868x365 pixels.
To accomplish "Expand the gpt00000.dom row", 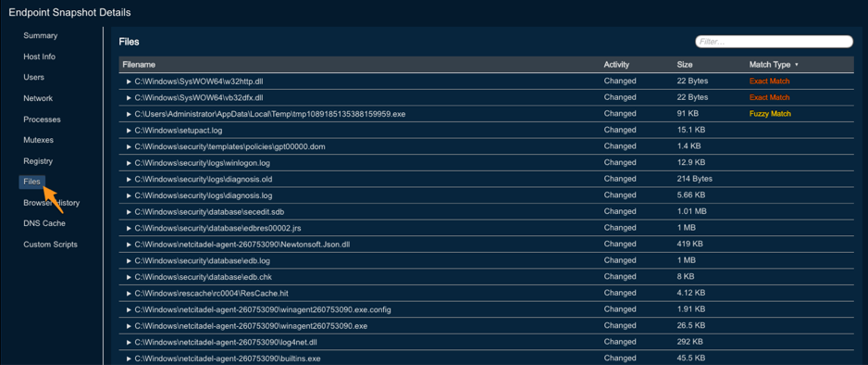I will click(x=129, y=146).
